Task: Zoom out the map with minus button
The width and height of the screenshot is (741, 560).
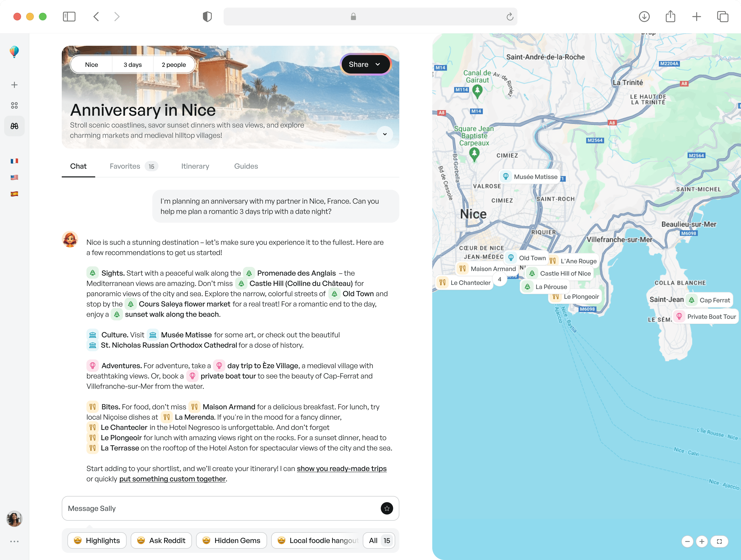Action: [x=687, y=541]
